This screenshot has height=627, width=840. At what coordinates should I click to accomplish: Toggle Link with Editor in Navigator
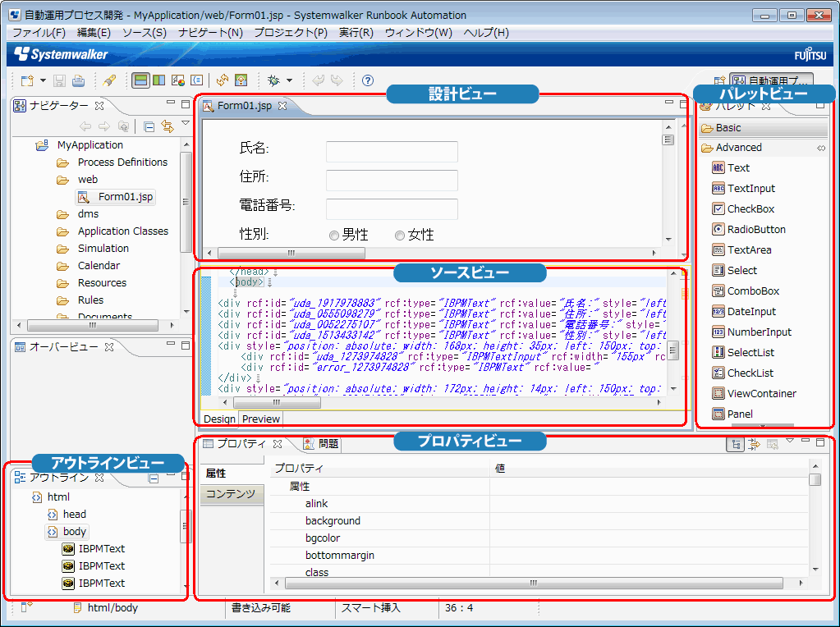168,127
